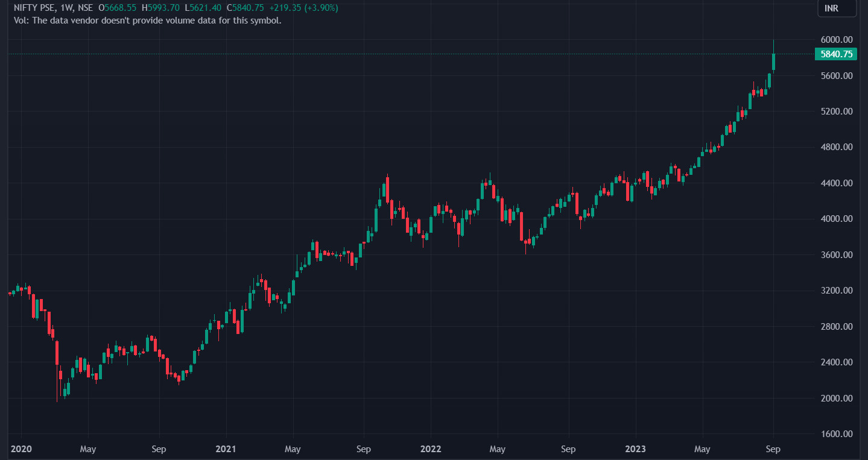Select the 2021 time axis label

point(226,449)
